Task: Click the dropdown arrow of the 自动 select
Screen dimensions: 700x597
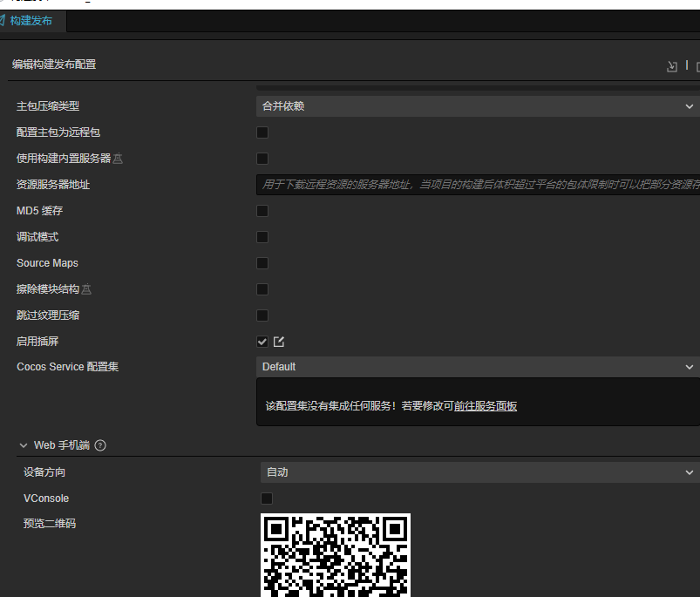Action: (x=690, y=472)
